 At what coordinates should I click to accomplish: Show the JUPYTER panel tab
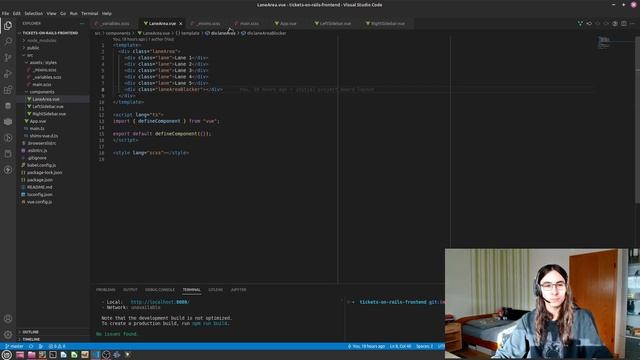tap(238, 290)
